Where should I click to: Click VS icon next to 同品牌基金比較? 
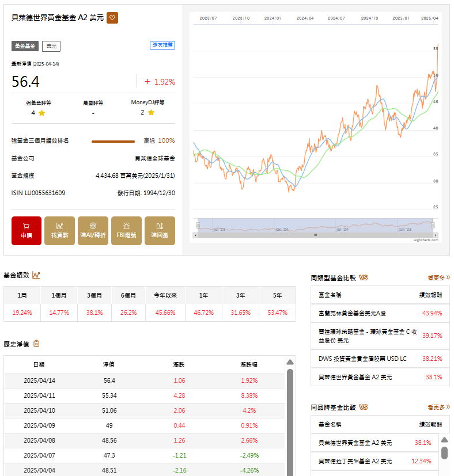point(363,407)
